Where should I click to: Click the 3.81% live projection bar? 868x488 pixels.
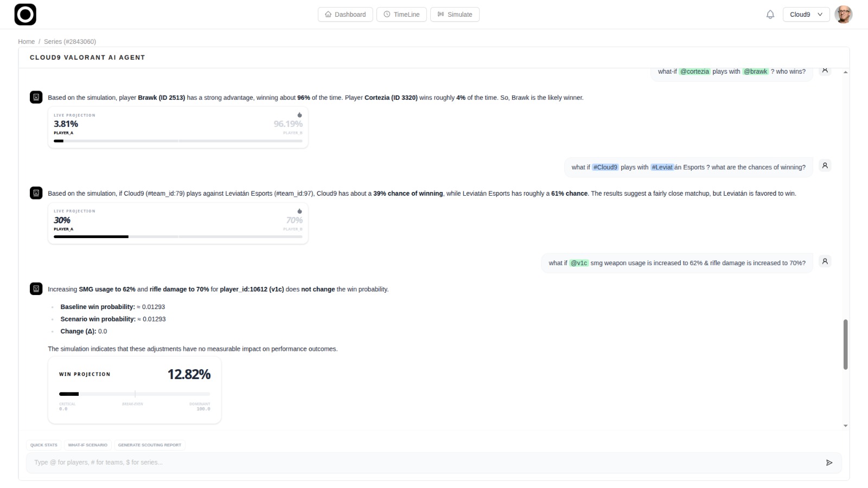178,141
